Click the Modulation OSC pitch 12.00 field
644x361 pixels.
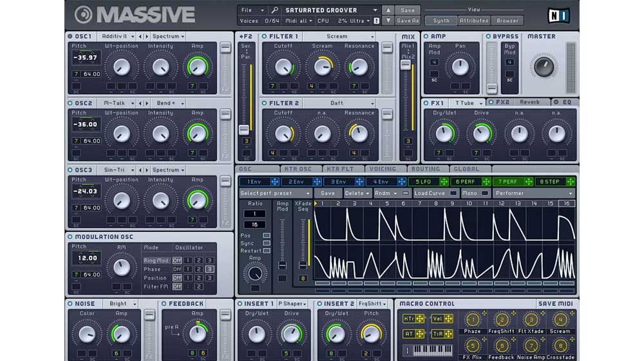(x=87, y=259)
